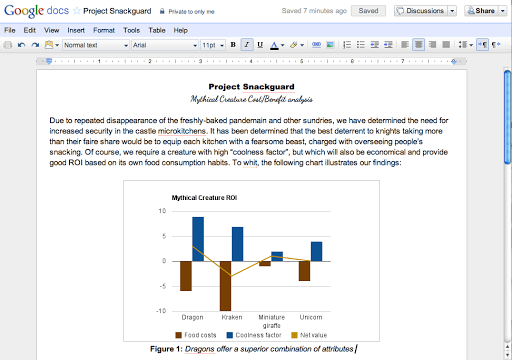
Task: Click the Figure 1 caption text
Action: 252,349
